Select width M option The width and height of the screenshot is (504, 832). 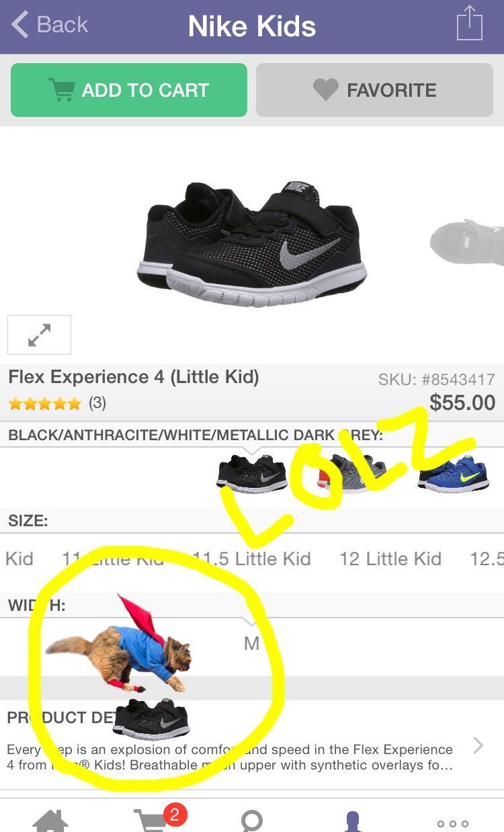click(251, 644)
